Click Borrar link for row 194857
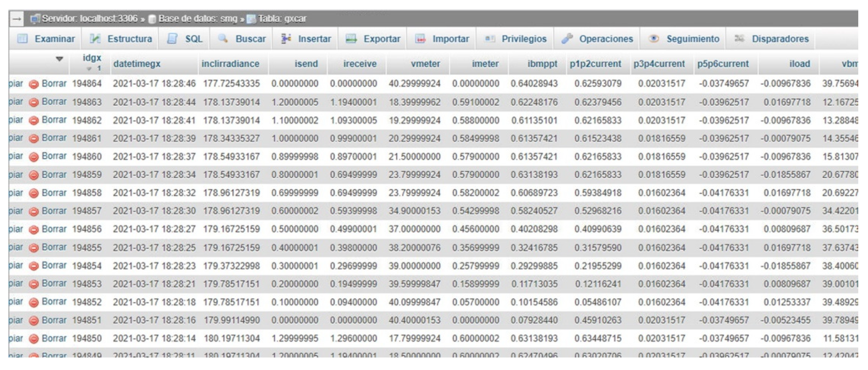868x370 pixels. pyautogui.click(x=54, y=211)
